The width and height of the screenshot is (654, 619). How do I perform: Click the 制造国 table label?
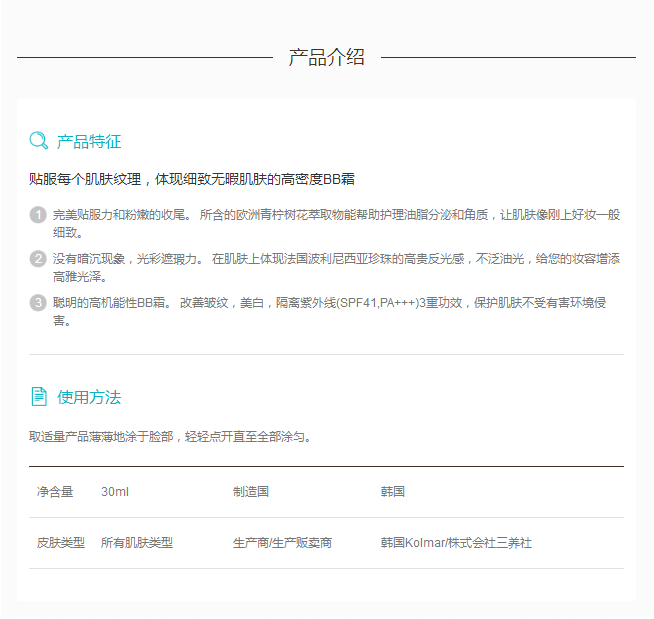click(251, 492)
